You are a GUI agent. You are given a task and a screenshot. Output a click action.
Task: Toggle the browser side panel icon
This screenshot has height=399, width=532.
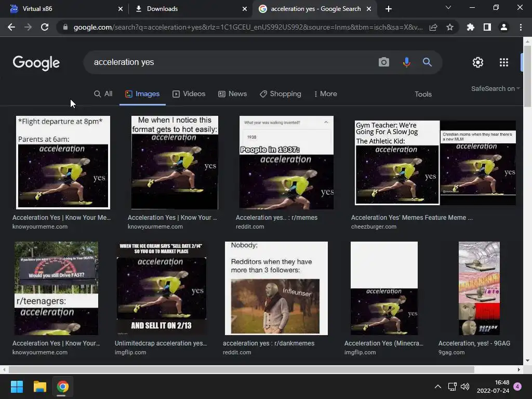(x=487, y=27)
